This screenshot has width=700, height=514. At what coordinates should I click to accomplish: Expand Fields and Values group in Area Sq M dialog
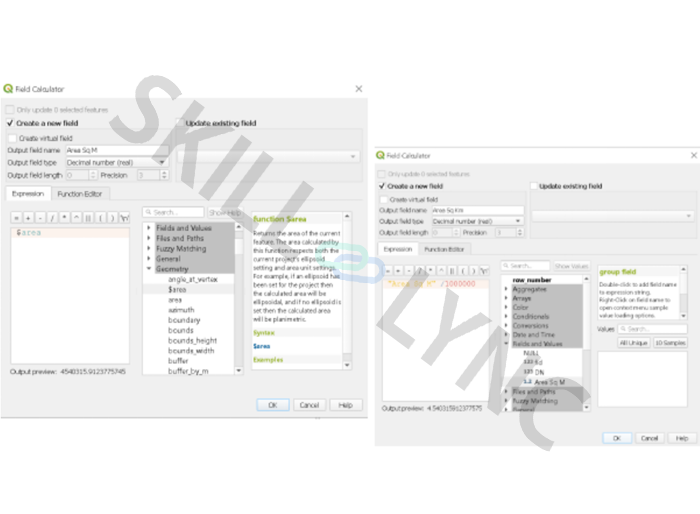[149, 228]
